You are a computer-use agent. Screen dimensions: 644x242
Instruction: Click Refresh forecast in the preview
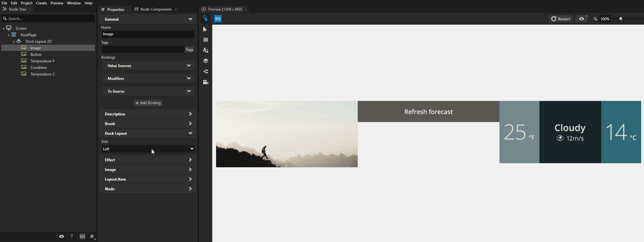[x=428, y=112]
